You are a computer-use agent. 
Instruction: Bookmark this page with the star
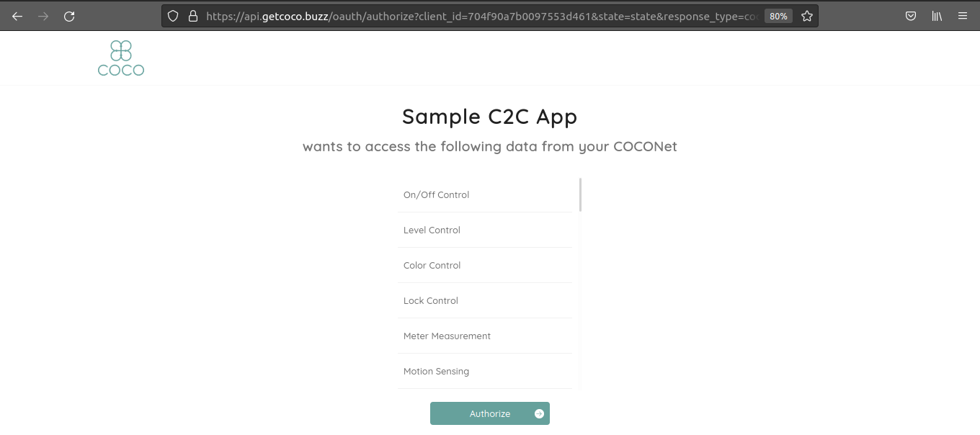pos(807,16)
